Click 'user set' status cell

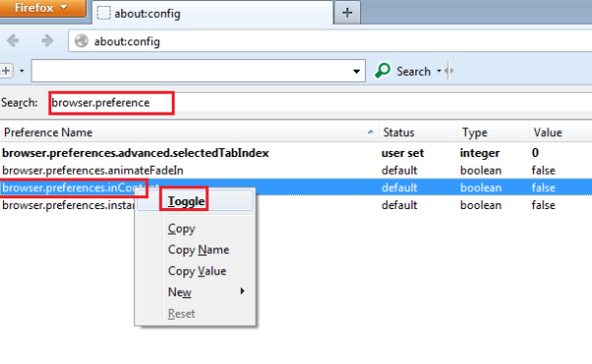403,153
